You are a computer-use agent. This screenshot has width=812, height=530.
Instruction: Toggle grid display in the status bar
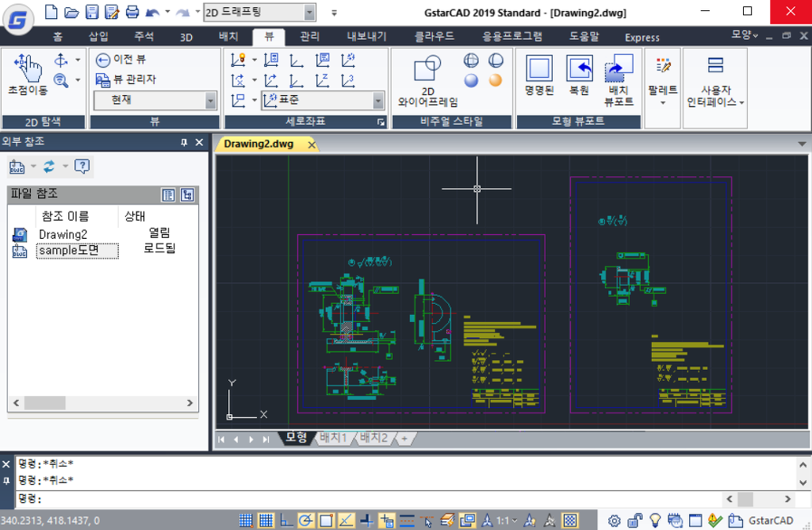point(266,520)
